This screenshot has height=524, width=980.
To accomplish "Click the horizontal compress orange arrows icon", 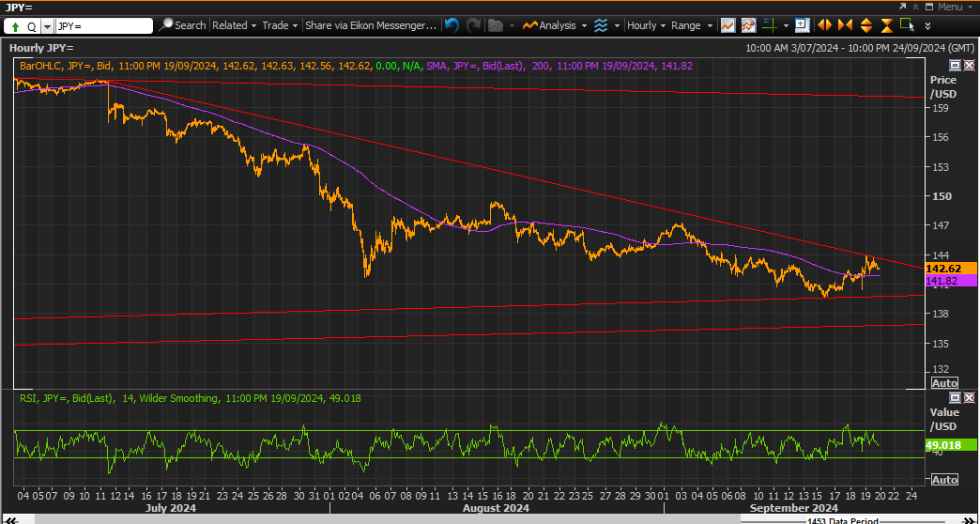I will (845, 25).
